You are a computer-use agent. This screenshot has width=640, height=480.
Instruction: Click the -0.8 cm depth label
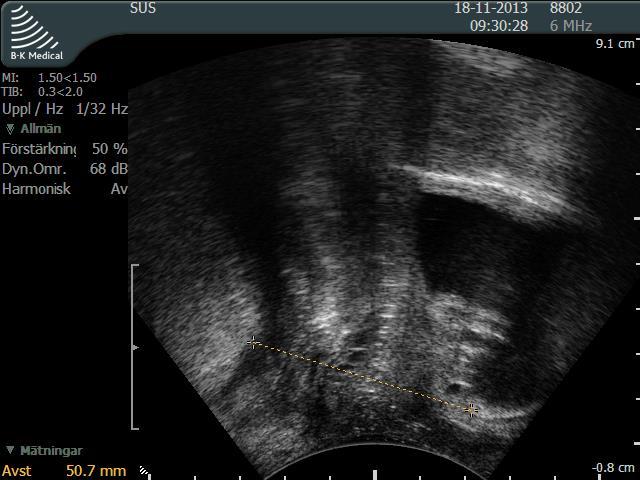coord(613,468)
